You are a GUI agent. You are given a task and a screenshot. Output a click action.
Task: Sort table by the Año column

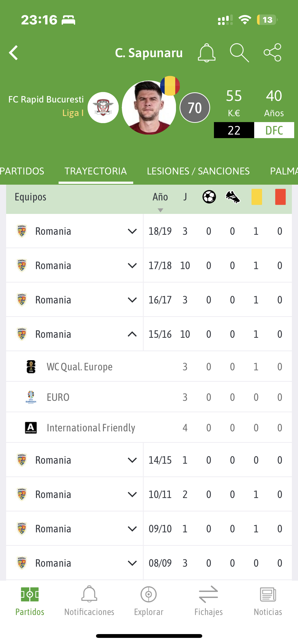tap(160, 197)
